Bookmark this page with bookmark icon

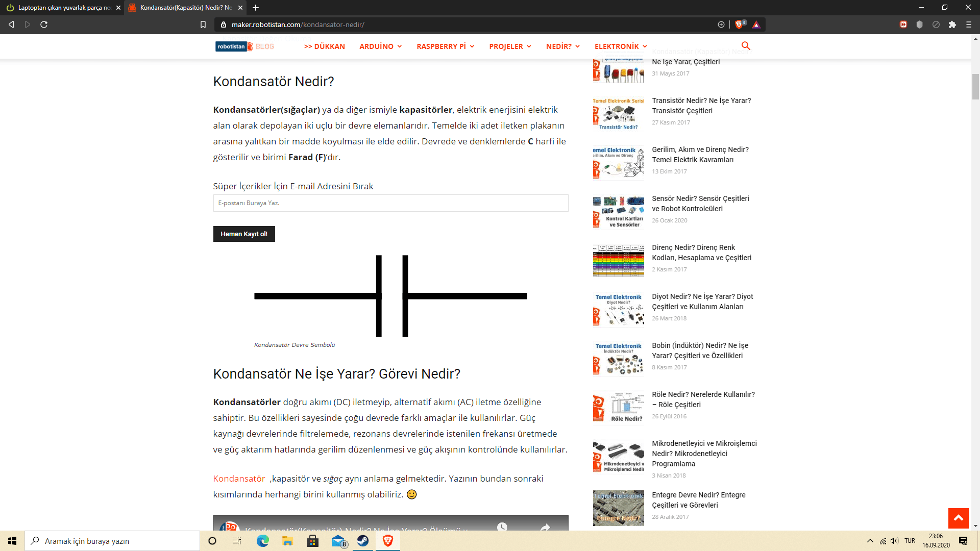tap(203, 24)
